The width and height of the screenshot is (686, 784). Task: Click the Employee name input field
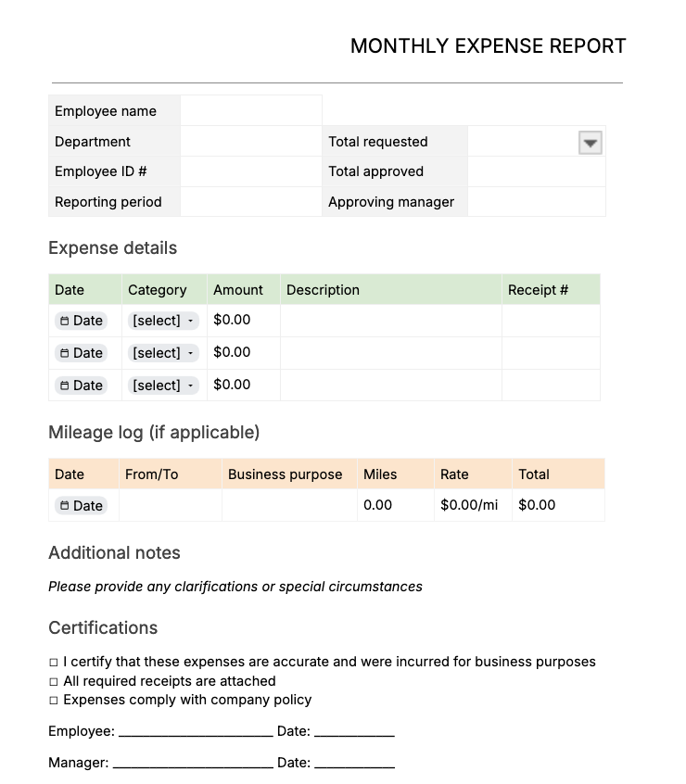[250, 110]
